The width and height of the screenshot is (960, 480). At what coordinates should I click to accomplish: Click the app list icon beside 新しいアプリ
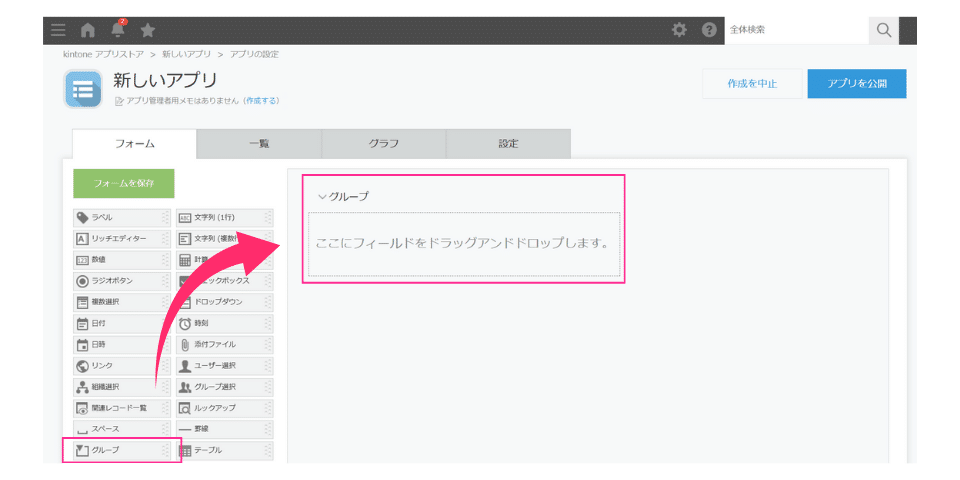[83, 89]
